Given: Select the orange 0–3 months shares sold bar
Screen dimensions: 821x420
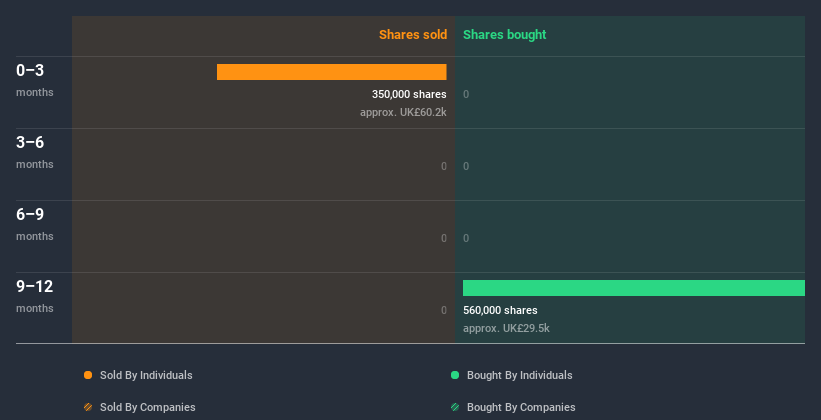Looking at the screenshot, I should click(x=331, y=72).
